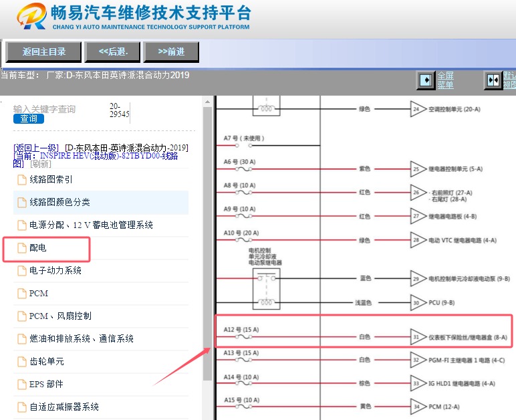516x420 pixels.
Task: Click connector triangle 27 for 继电器电路板
Action: (418, 216)
